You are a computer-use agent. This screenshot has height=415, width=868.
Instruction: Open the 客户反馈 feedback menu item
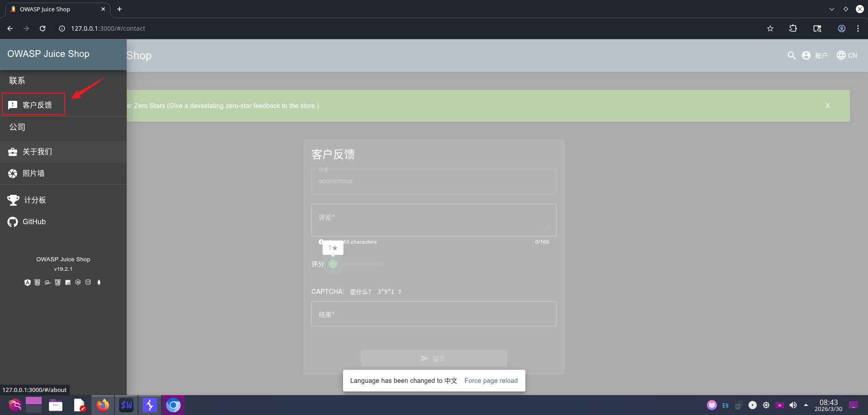click(x=63, y=105)
